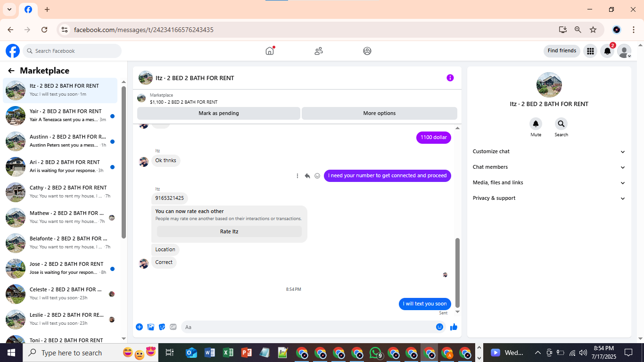Open the Cathy conversation
This screenshot has height=362, width=644.
point(60,192)
